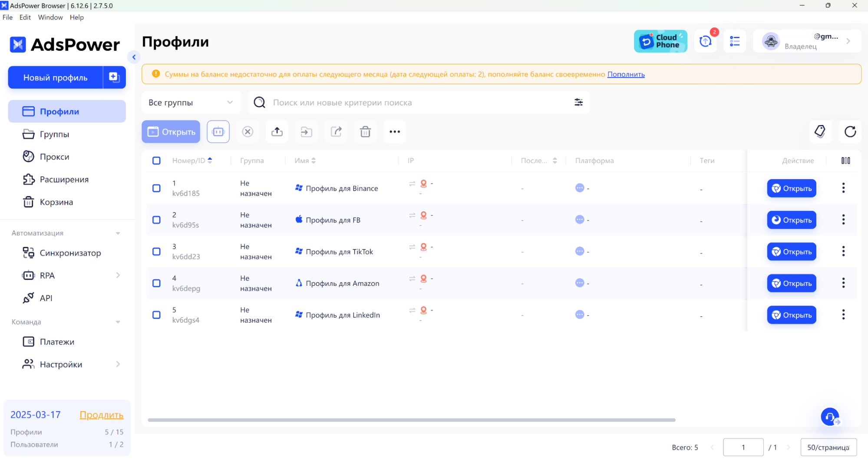Open more options for TikTok profile row
Image resolution: width=868 pixels, height=459 pixels.
[x=843, y=251]
